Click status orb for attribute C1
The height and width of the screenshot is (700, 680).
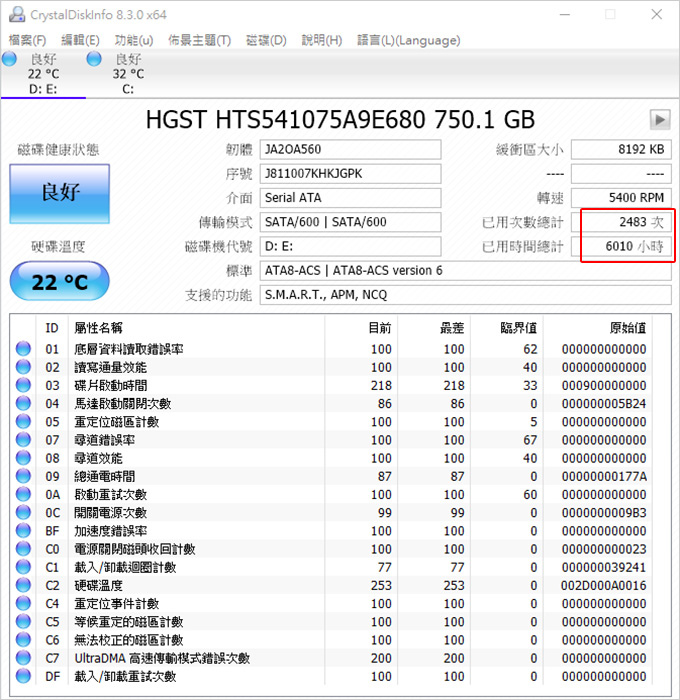click(x=23, y=567)
